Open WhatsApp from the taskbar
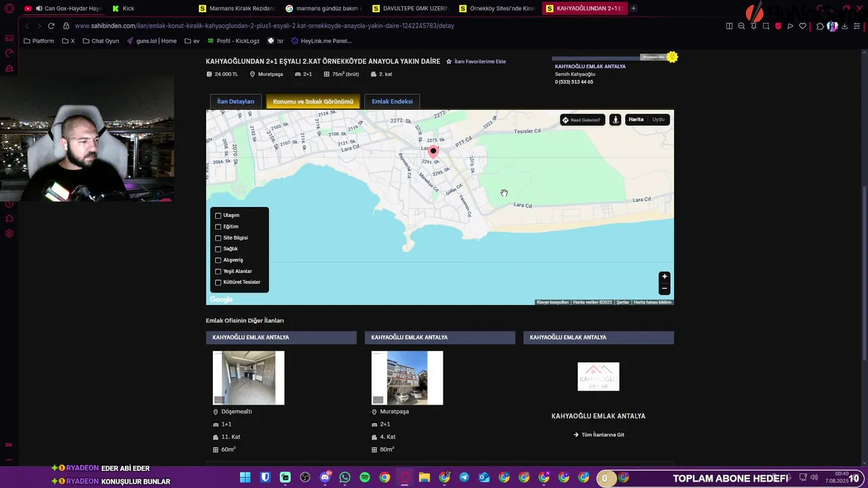 [344, 478]
